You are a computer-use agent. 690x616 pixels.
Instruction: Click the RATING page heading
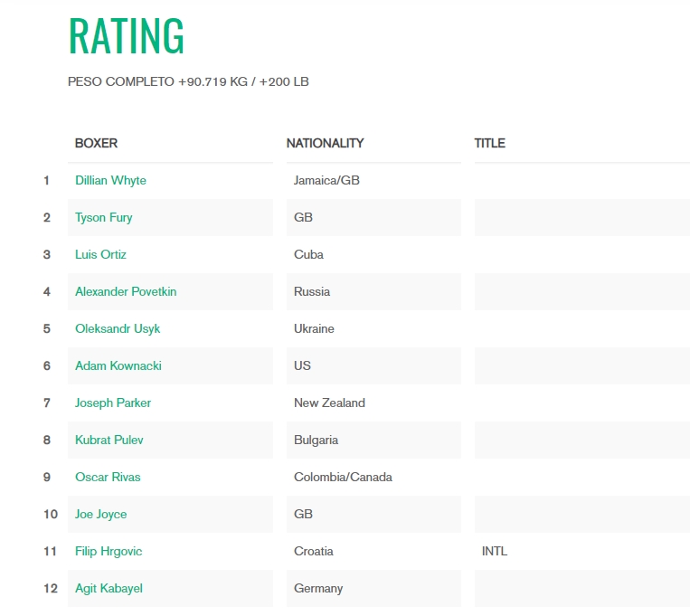click(127, 35)
